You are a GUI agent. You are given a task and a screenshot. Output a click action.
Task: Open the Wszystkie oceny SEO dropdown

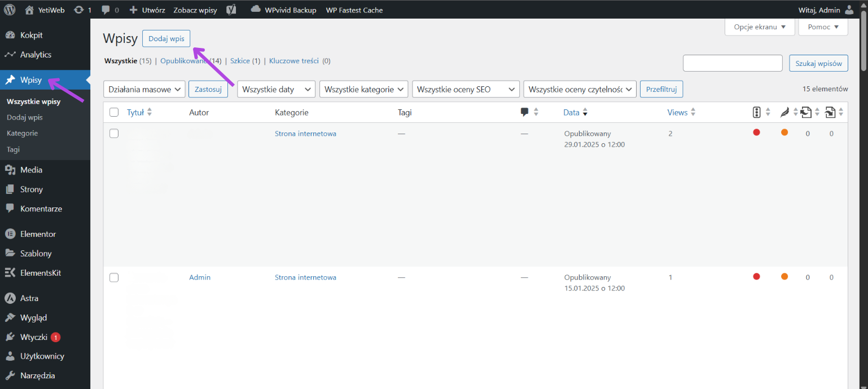tap(466, 89)
